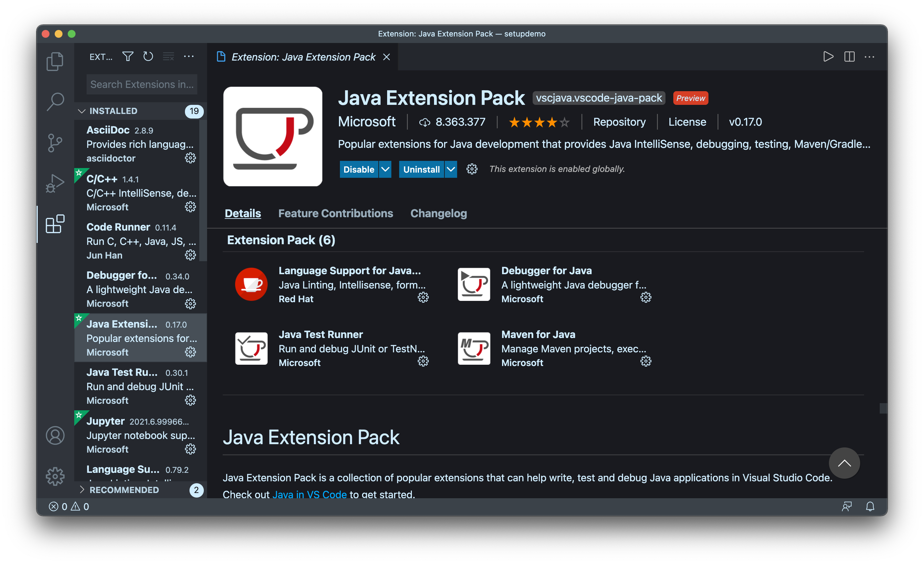Screen dimensions: 924x564
Task: Open the Run and Debug view
Action: tap(55, 183)
